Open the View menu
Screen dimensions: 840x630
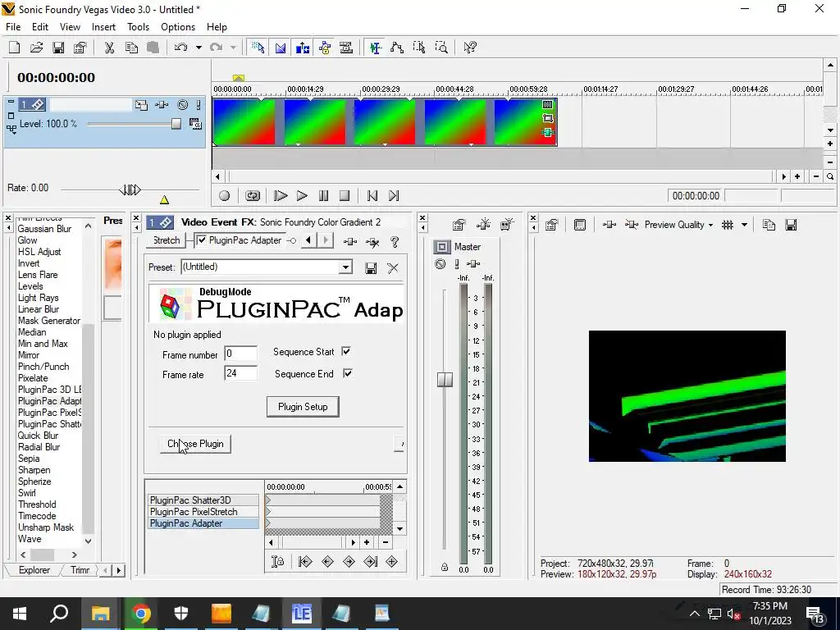[71, 27]
